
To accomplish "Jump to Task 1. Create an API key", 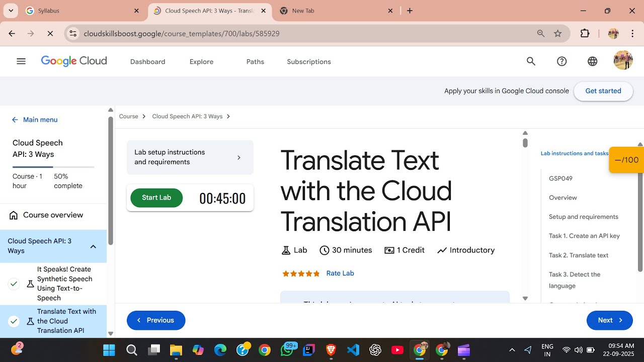I will pos(584,236).
